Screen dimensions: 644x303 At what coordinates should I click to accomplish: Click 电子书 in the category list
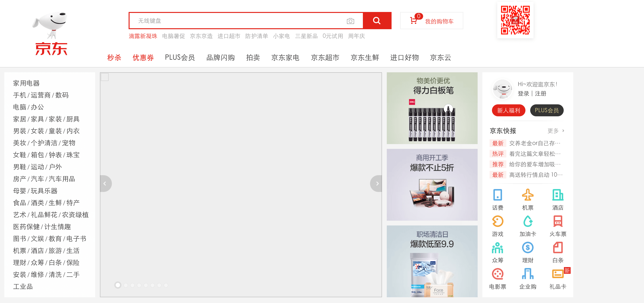point(76,239)
